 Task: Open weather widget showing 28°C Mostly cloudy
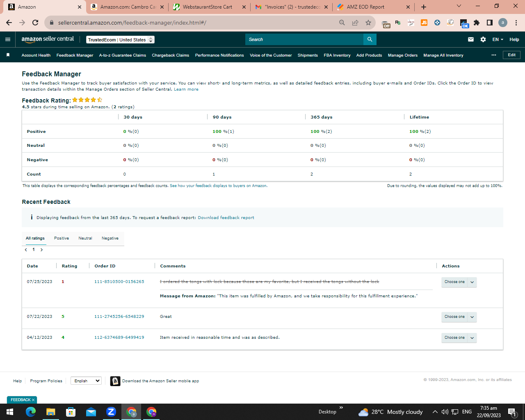390,412
